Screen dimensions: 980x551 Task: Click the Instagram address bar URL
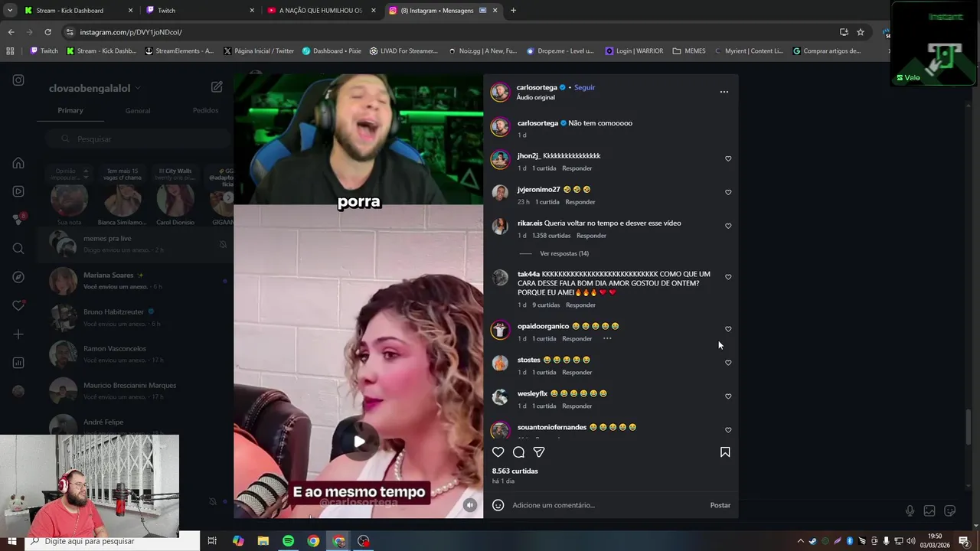[131, 32]
